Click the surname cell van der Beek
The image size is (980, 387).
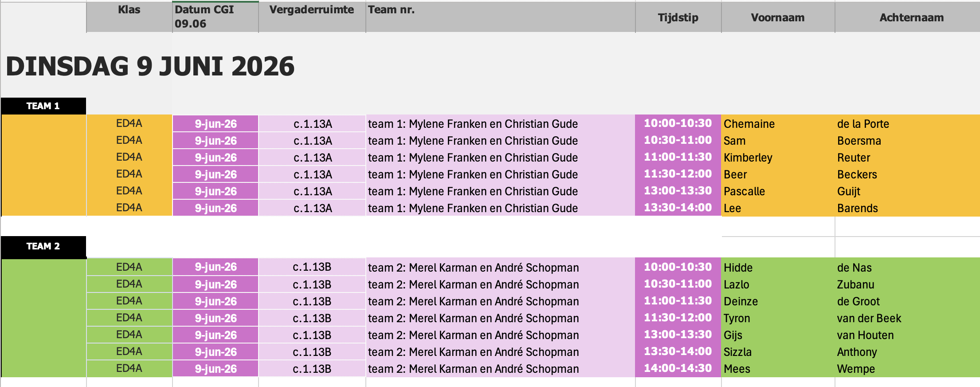[907, 318]
